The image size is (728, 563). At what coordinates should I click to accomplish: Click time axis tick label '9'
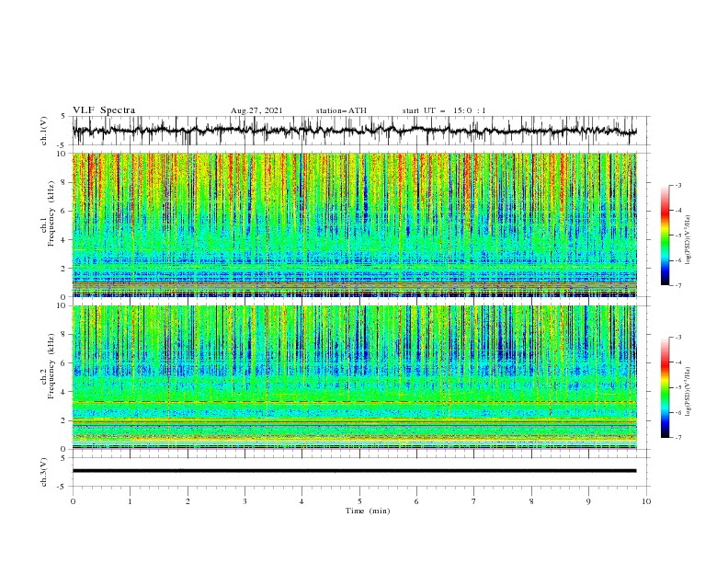click(x=588, y=501)
